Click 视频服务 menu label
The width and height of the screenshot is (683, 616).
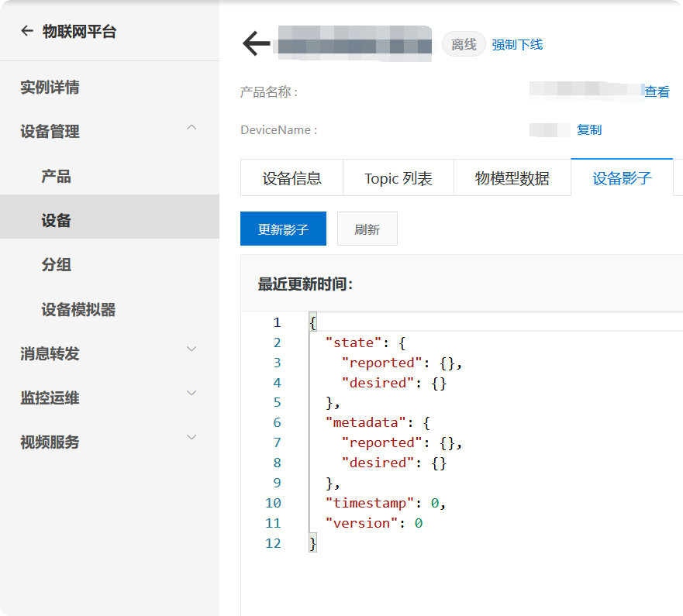click(50, 442)
